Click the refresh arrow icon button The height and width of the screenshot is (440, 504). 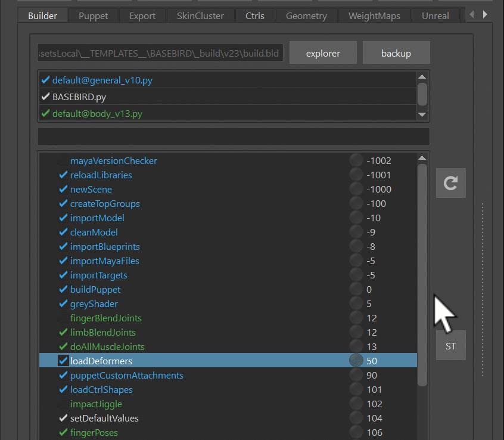[450, 183]
